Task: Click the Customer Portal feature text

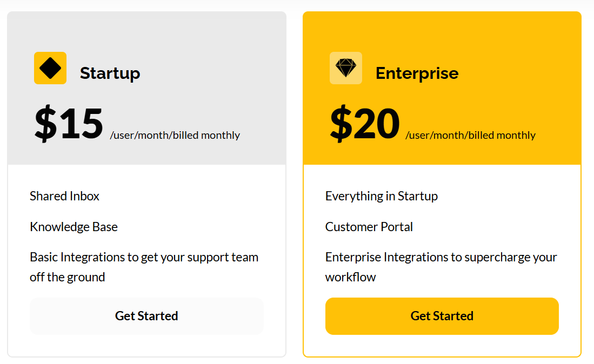Action: (369, 227)
